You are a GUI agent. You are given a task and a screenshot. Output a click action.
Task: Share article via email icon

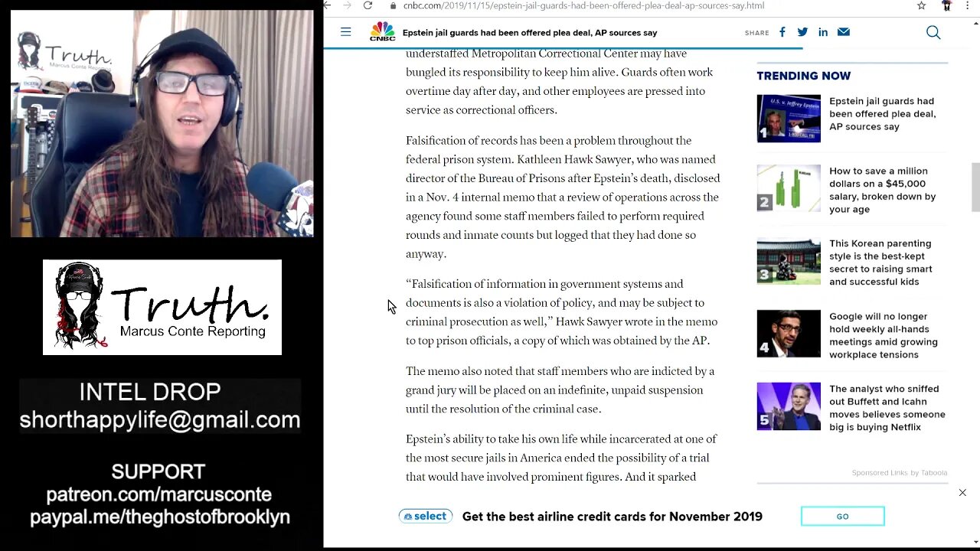[844, 32]
